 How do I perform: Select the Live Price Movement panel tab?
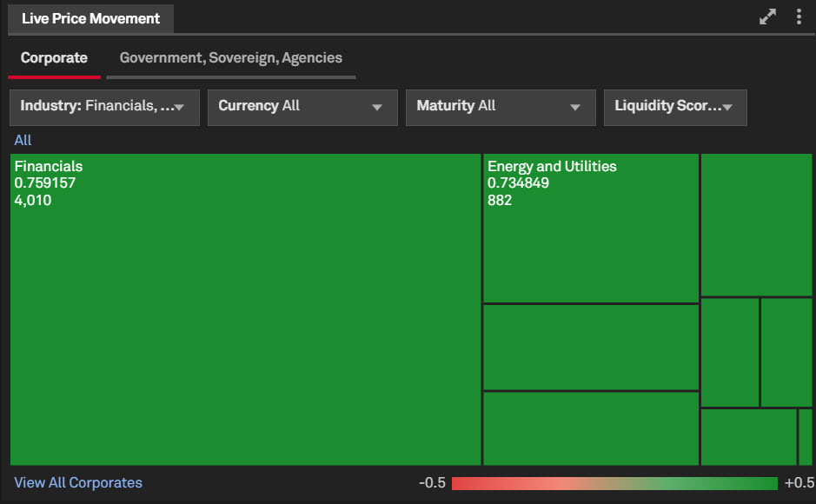90,19
